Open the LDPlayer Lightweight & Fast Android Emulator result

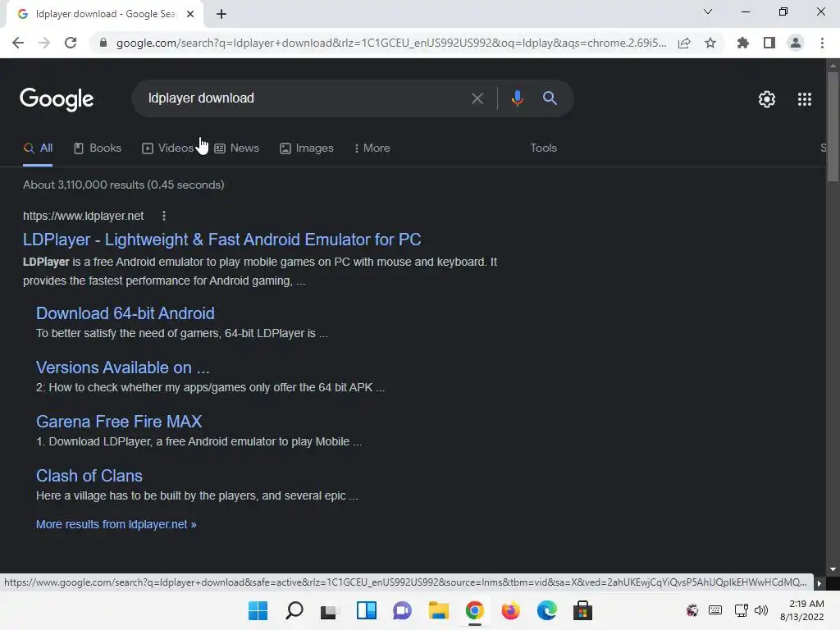click(x=221, y=240)
